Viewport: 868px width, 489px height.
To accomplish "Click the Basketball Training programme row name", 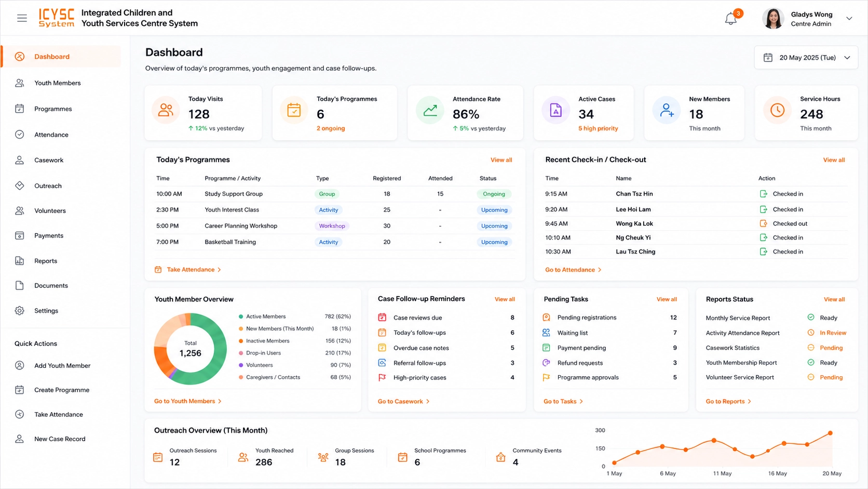I will [230, 242].
